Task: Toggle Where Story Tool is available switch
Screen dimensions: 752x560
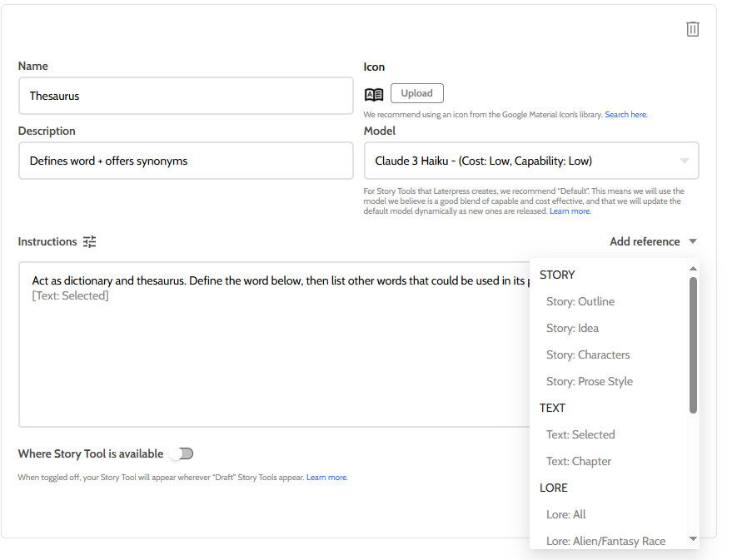Action: click(181, 453)
